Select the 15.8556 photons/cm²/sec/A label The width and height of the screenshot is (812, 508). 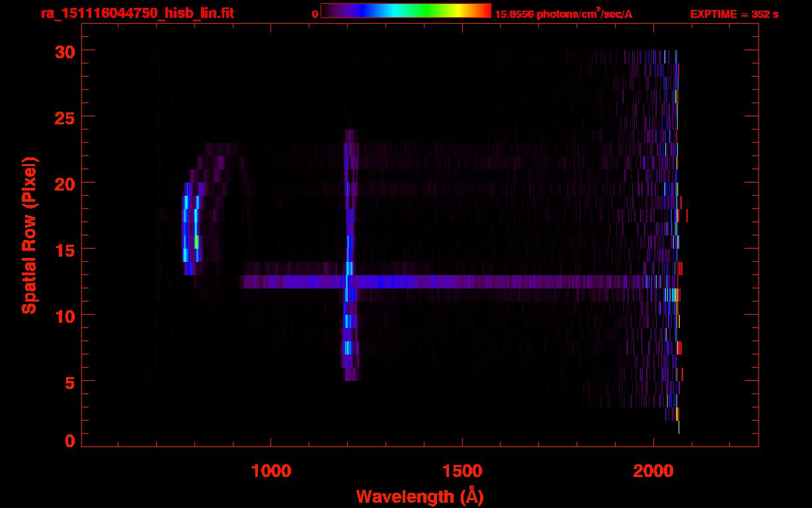[x=564, y=13]
